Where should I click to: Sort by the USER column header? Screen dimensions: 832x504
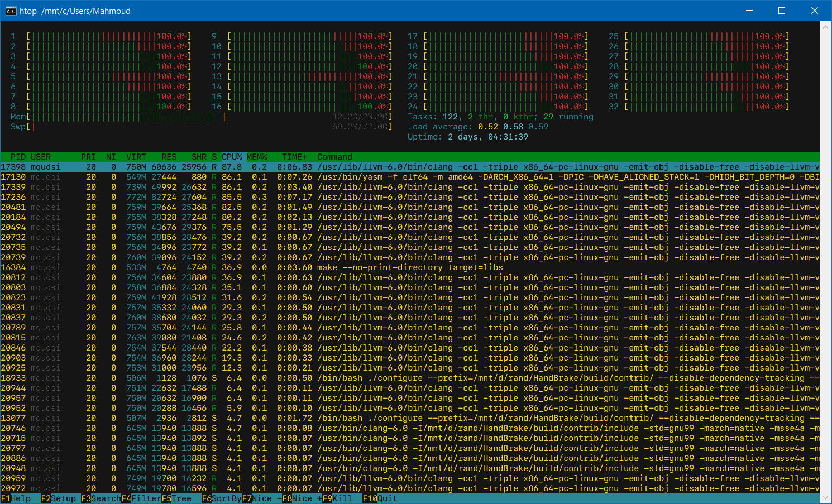tap(40, 156)
